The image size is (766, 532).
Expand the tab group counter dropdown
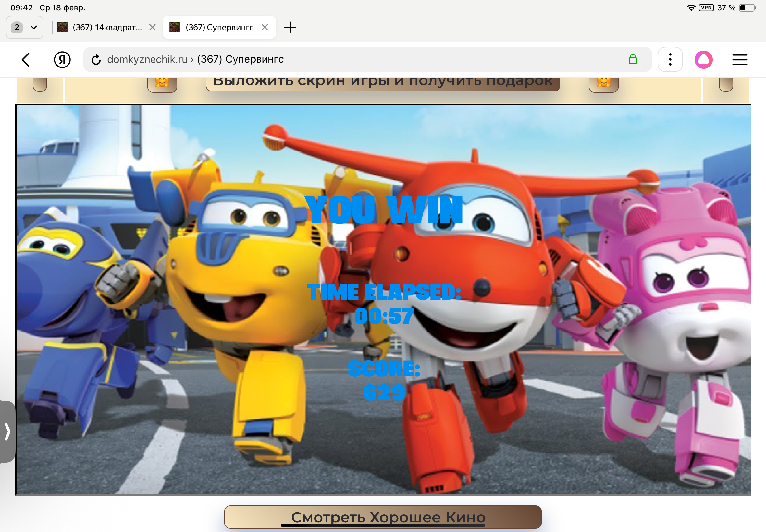coord(25,27)
